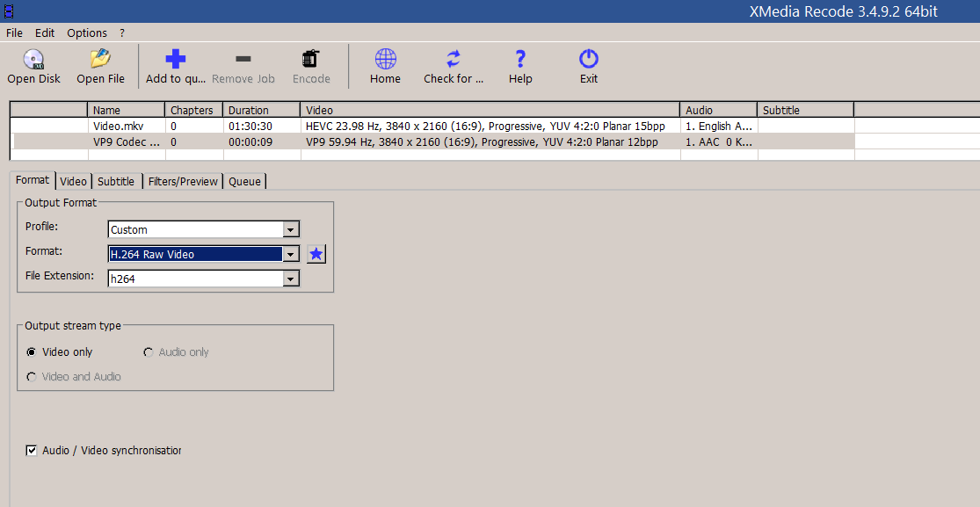Click the XMedia Recode film icon in title bar
Viewport: 980px width, 507px height.
pyautogui.click(x=8, y=11)
